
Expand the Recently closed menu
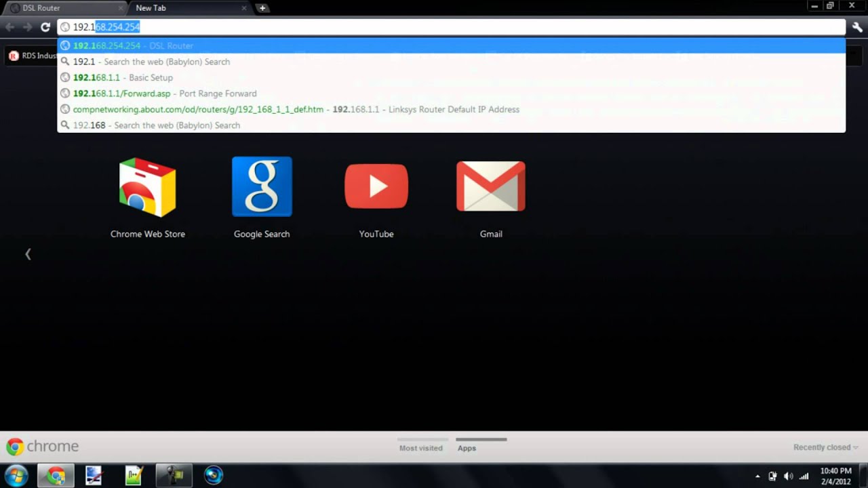[825, 447]
